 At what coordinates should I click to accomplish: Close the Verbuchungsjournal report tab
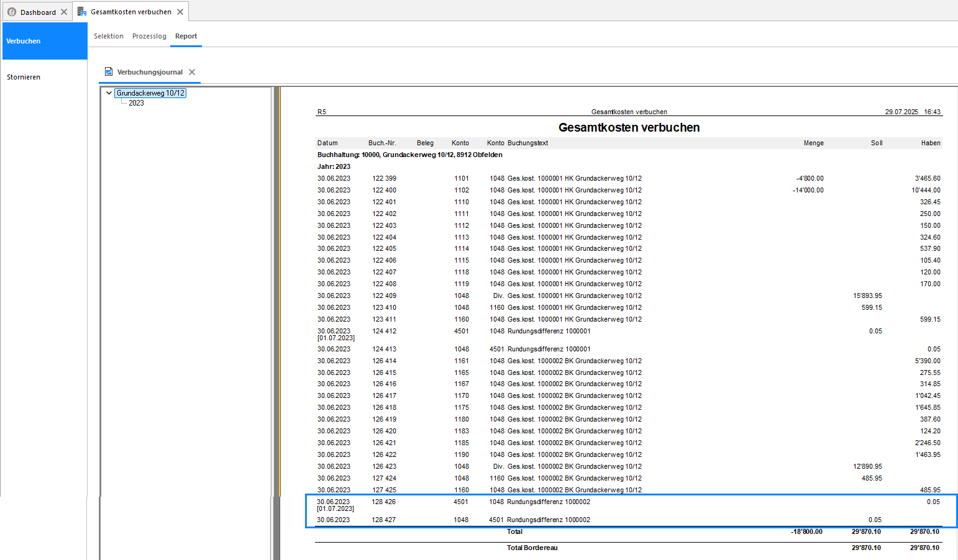click(192, 72)
